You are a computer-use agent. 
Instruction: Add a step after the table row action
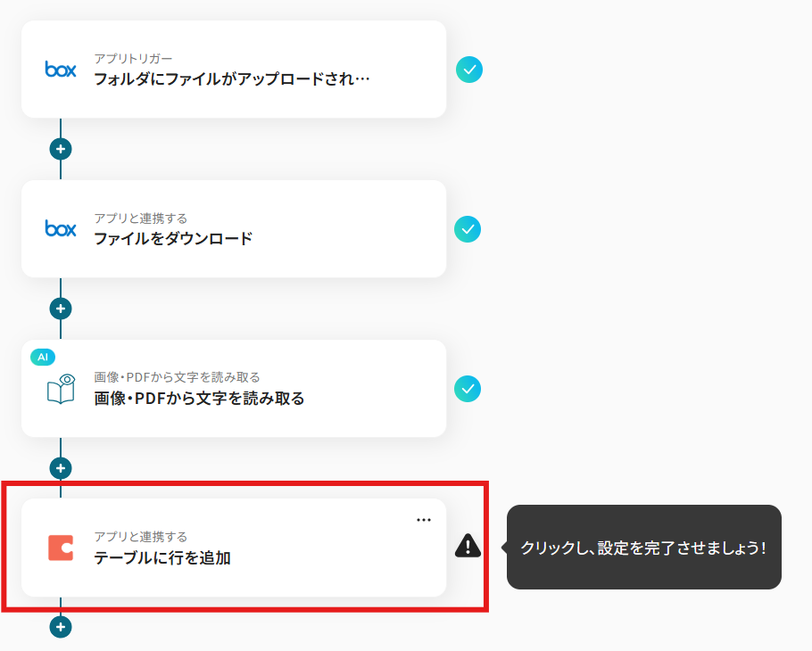point(61,627)
